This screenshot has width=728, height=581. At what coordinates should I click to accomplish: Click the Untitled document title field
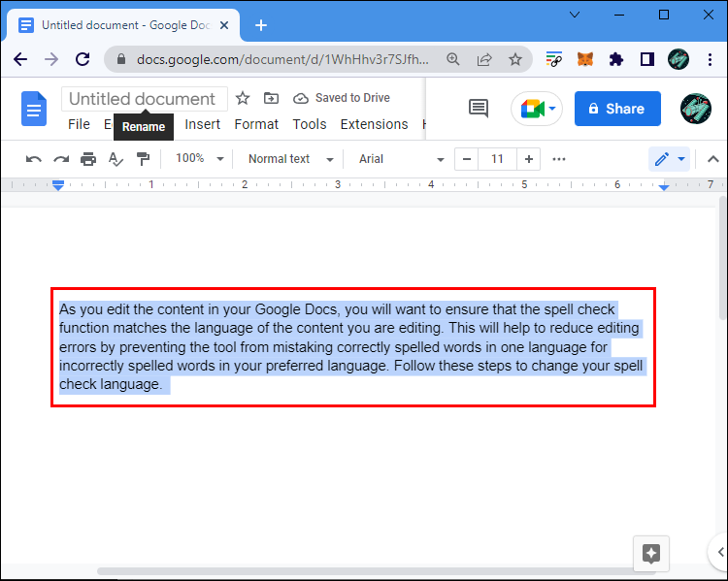(145, 99)
